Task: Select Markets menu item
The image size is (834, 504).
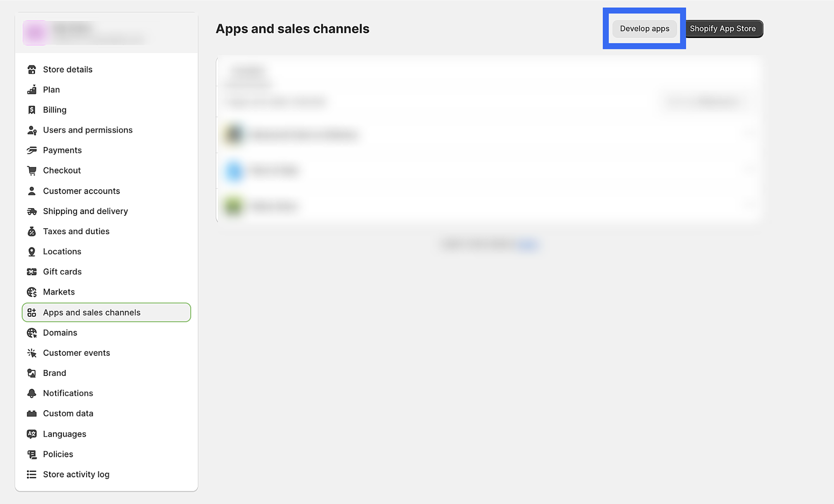Action: 58,292
